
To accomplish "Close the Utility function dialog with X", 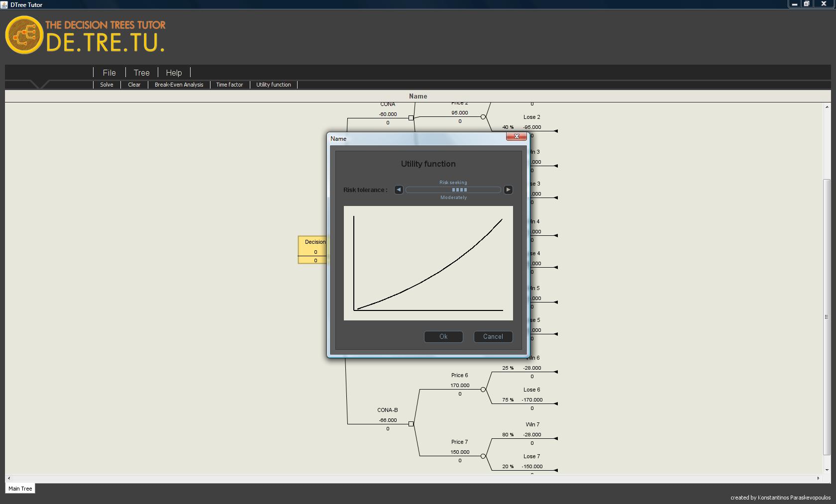I will coord(516,136).
